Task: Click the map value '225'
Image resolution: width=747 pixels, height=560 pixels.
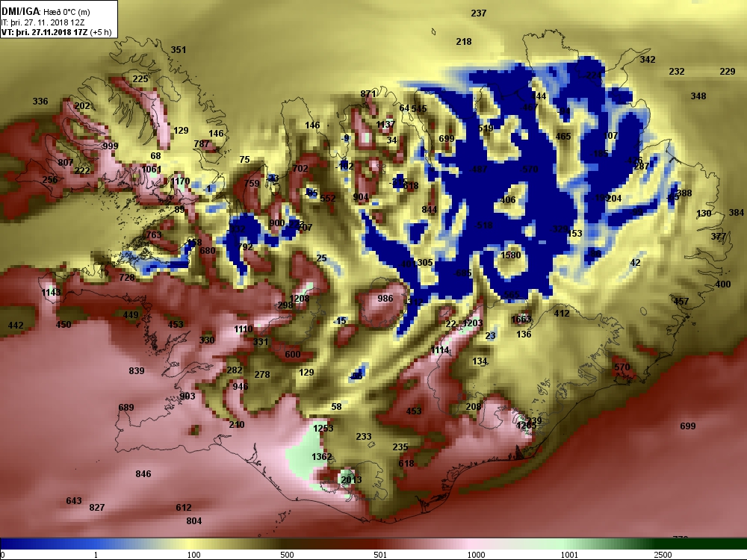Action: click(140, 79)
